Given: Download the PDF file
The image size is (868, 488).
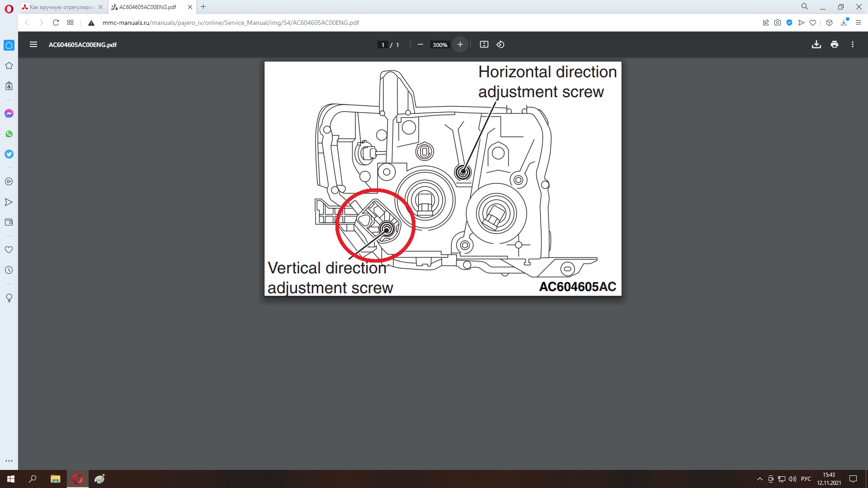Looking at the screenshot, I should pos(816,44).
